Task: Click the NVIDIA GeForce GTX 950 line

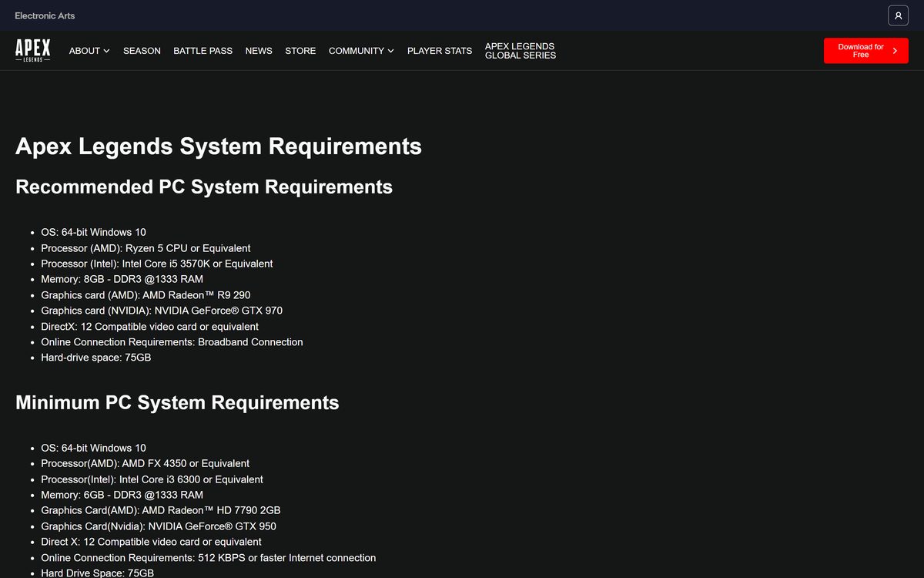Action: click(x=159, y=526)
